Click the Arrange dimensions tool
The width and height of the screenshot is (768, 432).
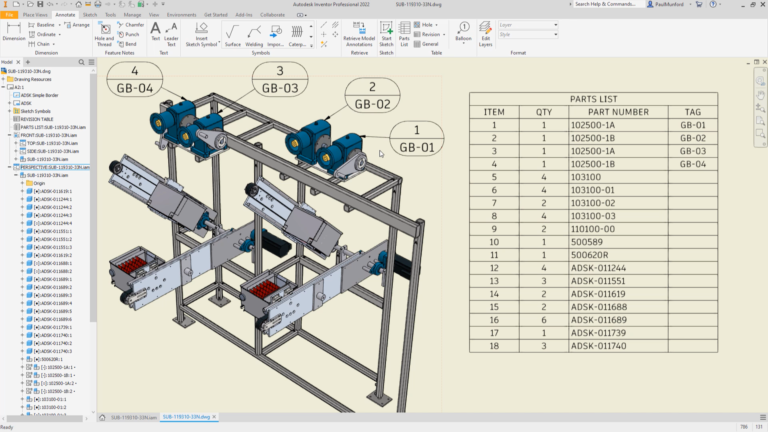[x=77, y=24]
